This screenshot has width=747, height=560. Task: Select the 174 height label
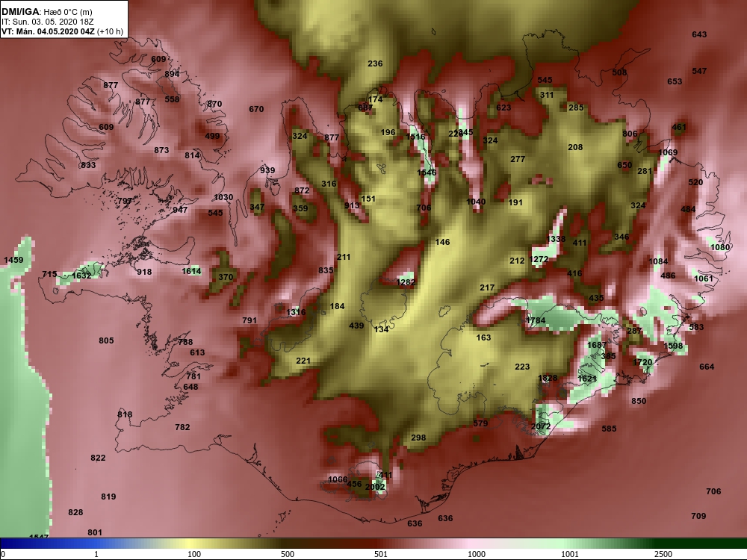click(376, 99)
